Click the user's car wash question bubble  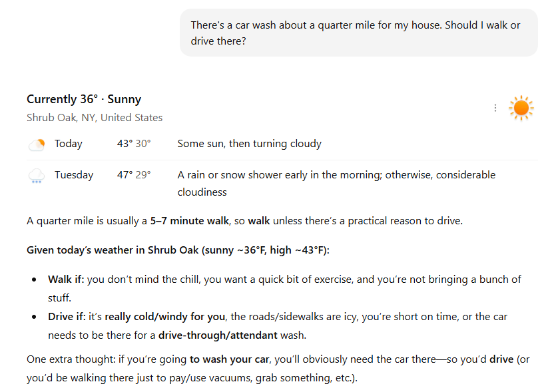(x=358, y=33)
